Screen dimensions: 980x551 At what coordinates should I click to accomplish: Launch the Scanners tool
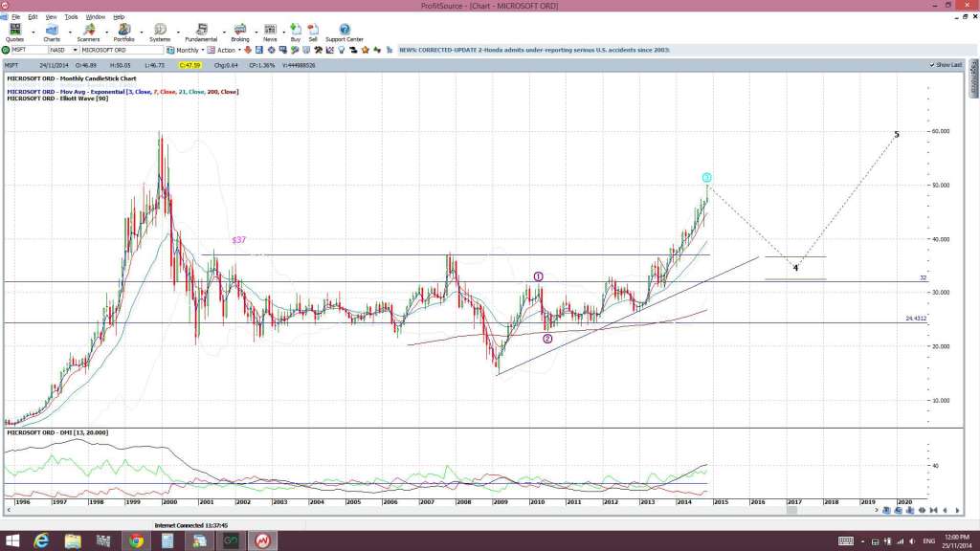tap(88, 32)
